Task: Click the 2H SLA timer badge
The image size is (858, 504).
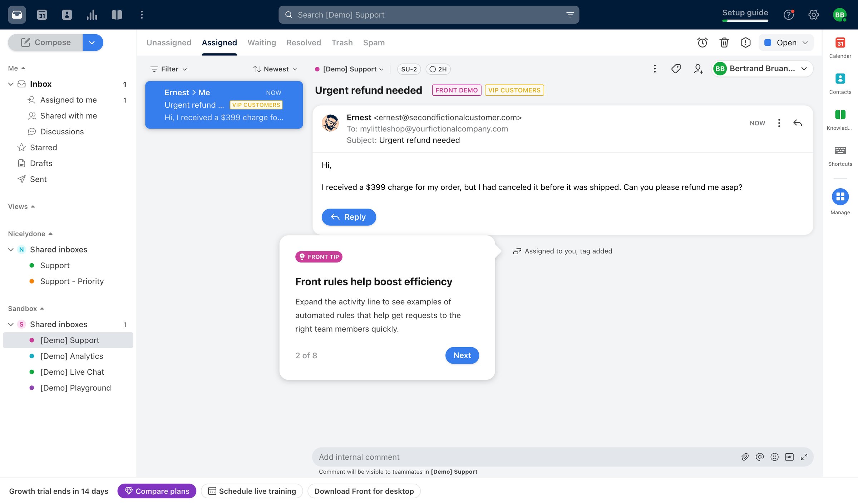Action: point(438,69)
